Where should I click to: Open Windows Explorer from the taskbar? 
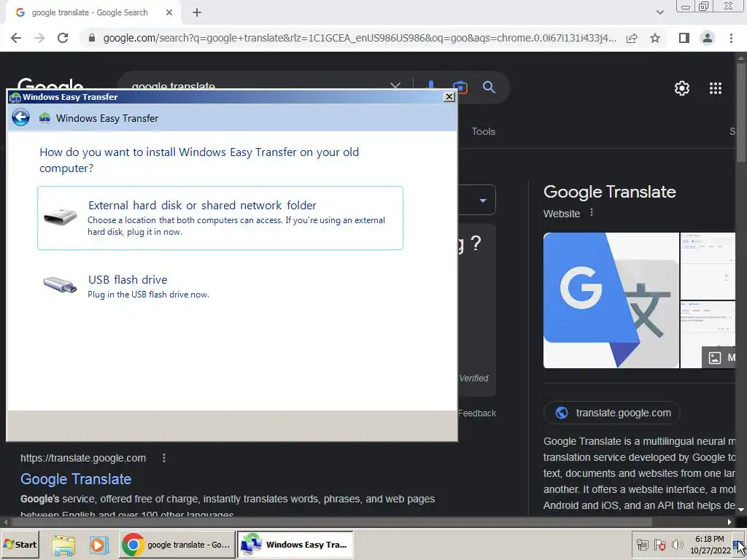(x=64, y=545)
